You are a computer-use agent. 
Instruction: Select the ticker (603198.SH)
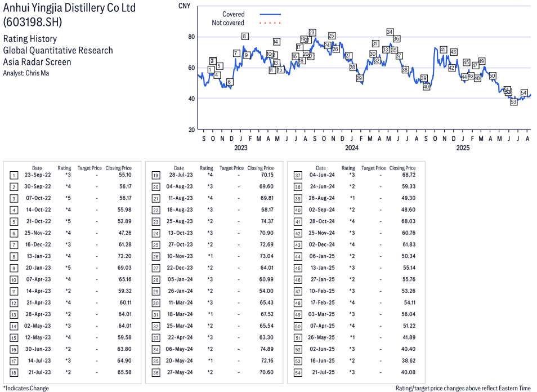point(33,22)
